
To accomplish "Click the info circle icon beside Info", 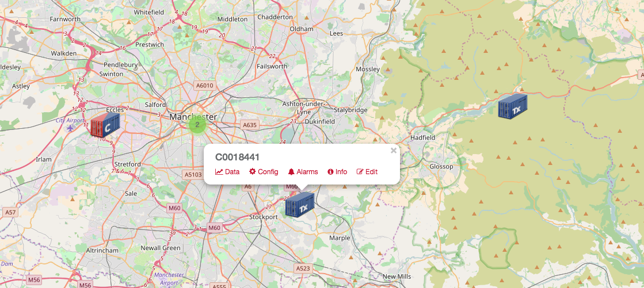I will pos(330,172).
